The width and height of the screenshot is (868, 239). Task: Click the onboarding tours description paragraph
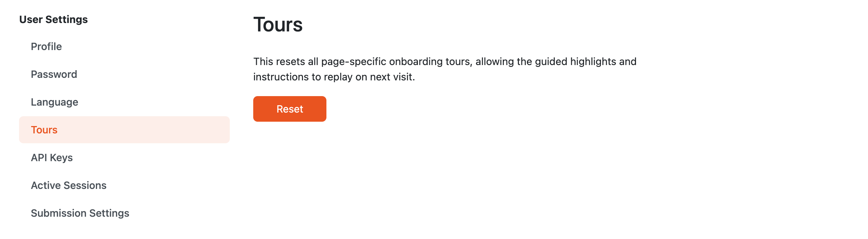[445, 69]
